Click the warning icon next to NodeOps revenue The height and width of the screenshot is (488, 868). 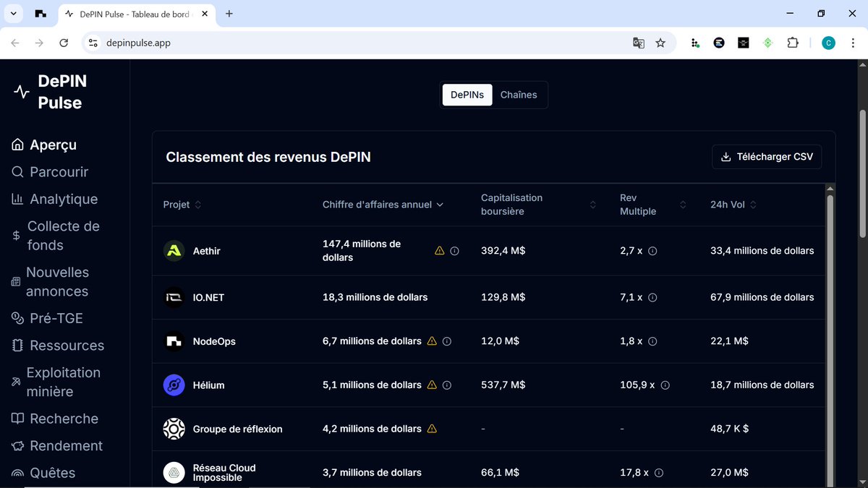tap(432, 341)
